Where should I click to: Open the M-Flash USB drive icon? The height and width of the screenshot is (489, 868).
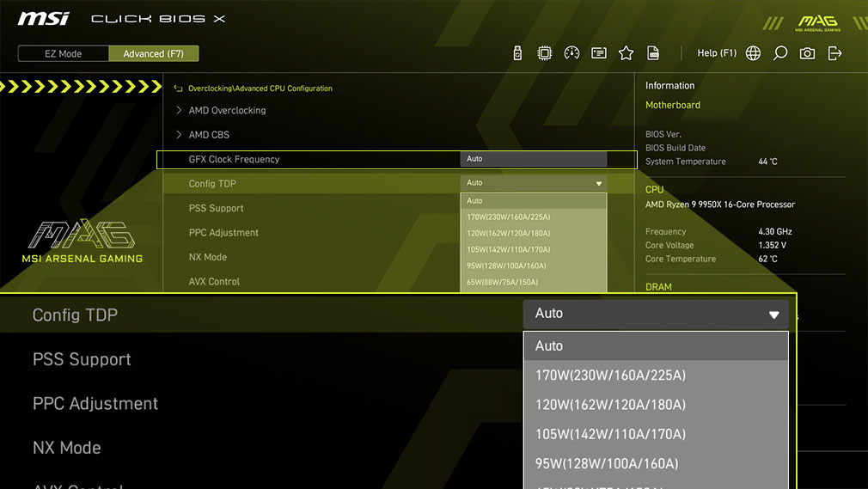pyautogui.click(x=517, y=53)
